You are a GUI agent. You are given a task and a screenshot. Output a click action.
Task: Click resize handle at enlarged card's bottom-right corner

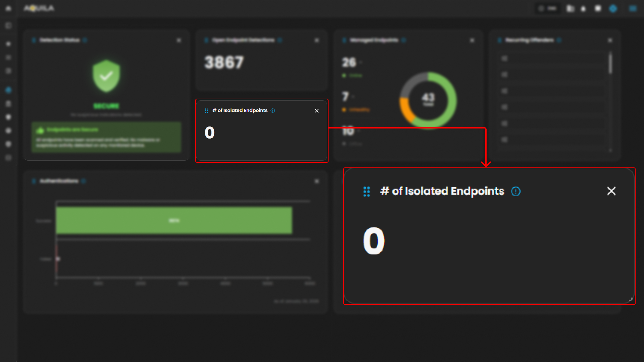click(x=631, y=300)
